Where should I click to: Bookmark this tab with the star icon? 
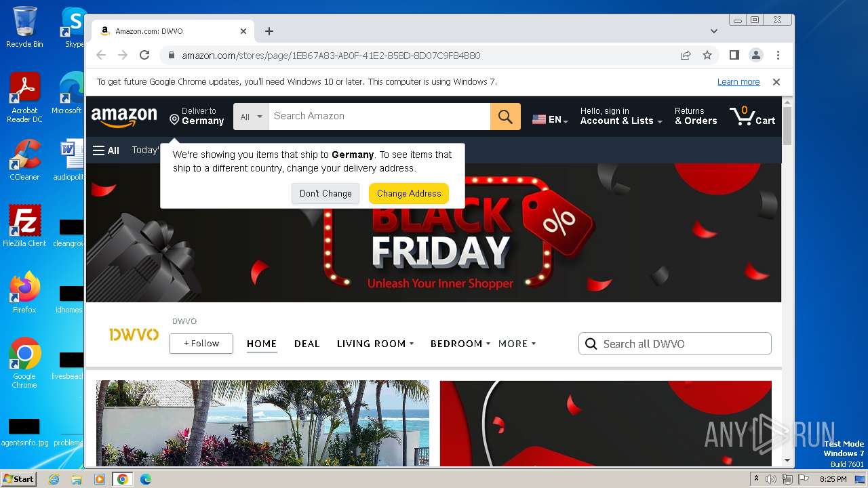pyautogui.click(x=707, y=55)
